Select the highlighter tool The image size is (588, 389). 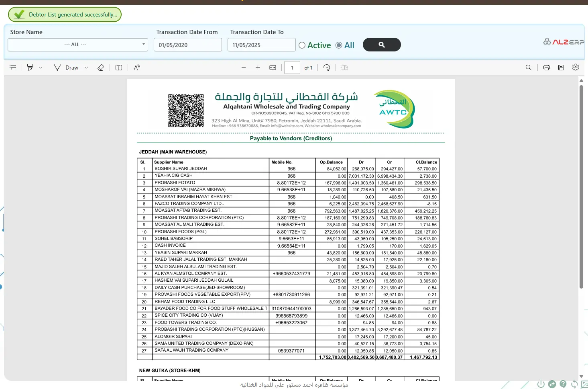pyautogui.click(x=30, y=68)
